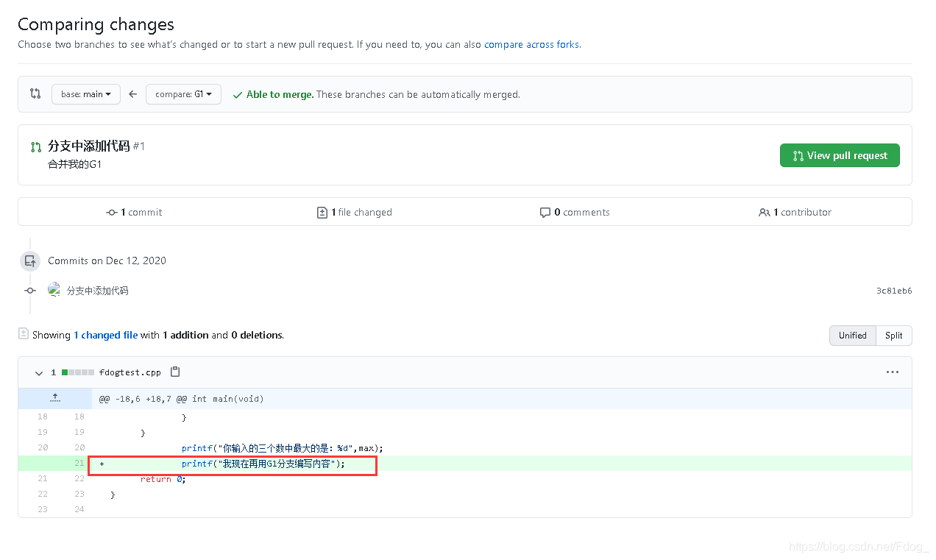The width and height of the screenshot is (936, 560).
Task: Select old line number 18
Action: click(42, 417)
